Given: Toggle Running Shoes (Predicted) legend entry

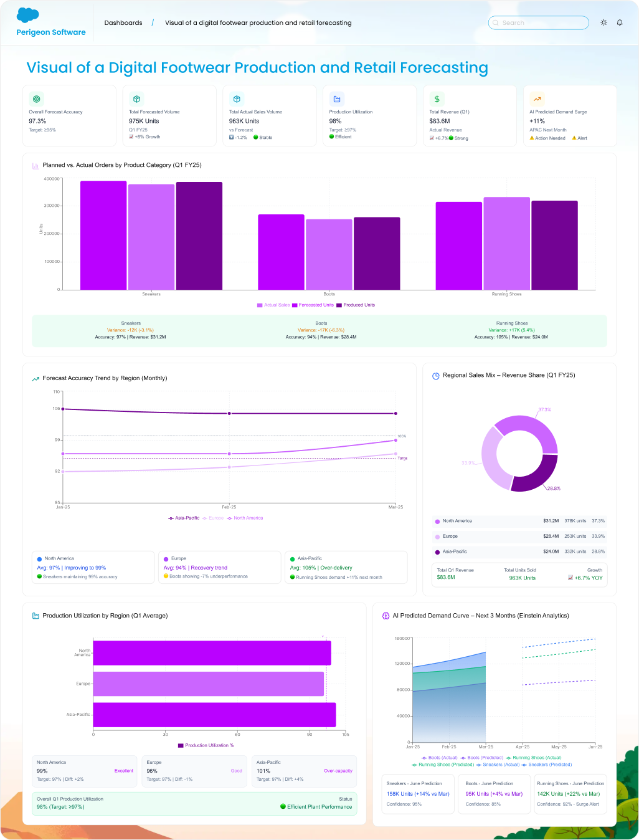Looking at the screenshot, I should (443, 765).
